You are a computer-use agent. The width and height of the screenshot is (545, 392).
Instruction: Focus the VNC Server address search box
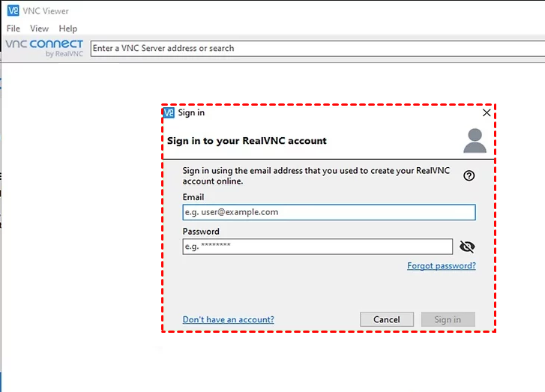click(x=318, y=48)
